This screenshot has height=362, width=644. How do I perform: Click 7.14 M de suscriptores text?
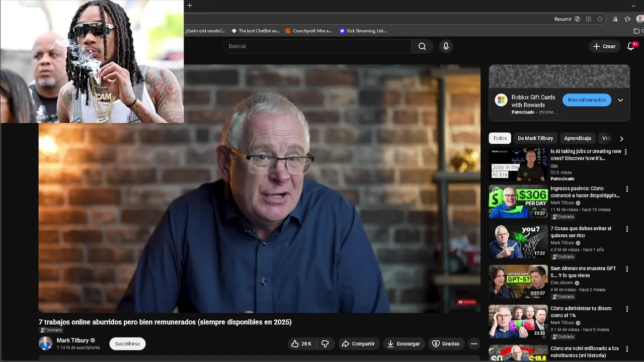coord(78,348)
